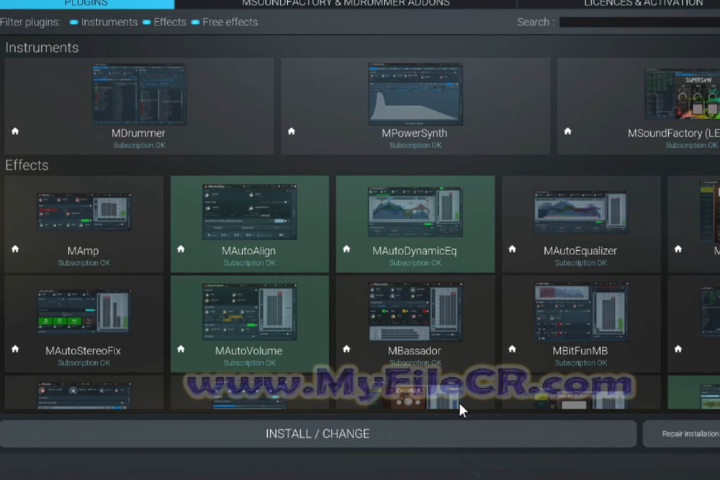Click the MAmp name label

83,251
